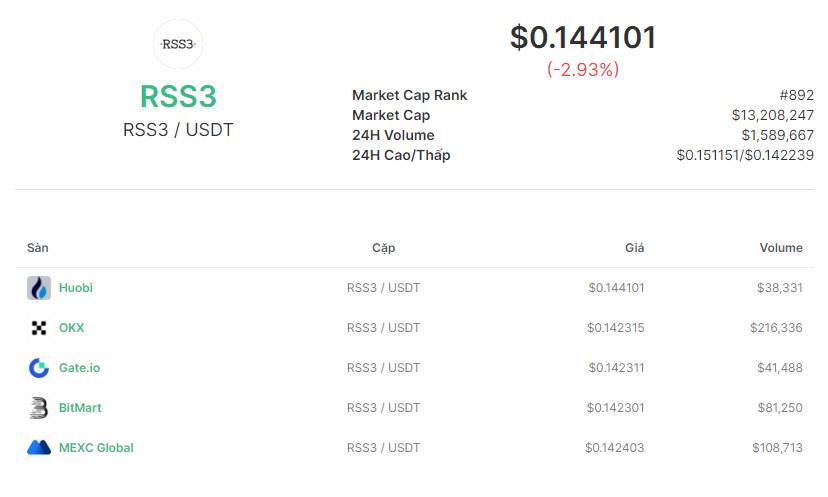Image resolution: width=828 pixels, height=497 pixels.
Task: Click the RSS3 / USDT pair in Gate.io row
Action: pyautogui.click(x=383, y=368)
